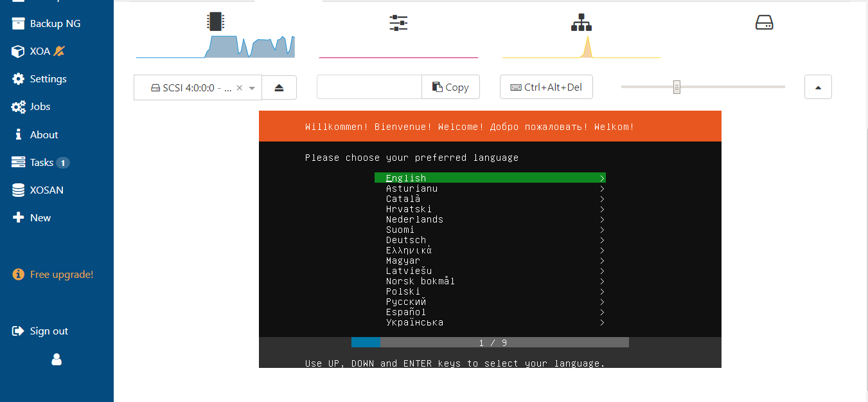Send Ctrl+Alt+Del to the VM
This screenshot has height=402, width=868.
click(x=546, y=87)
